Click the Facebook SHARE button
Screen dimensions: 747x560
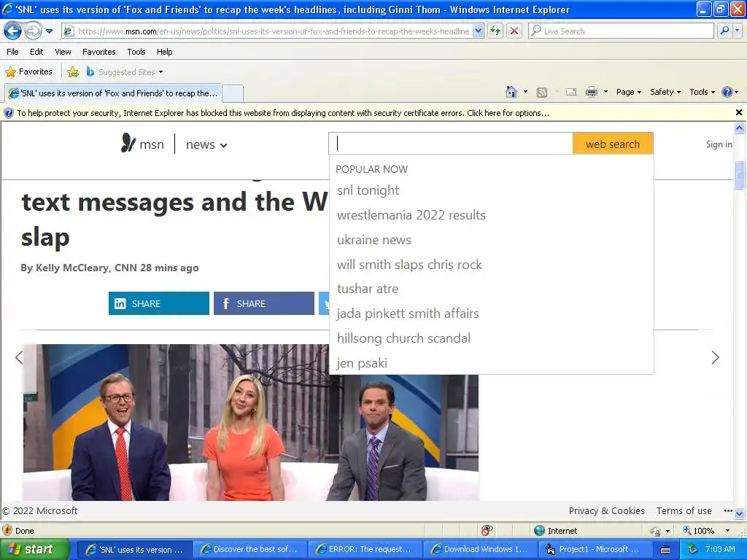tap(264, 303)
